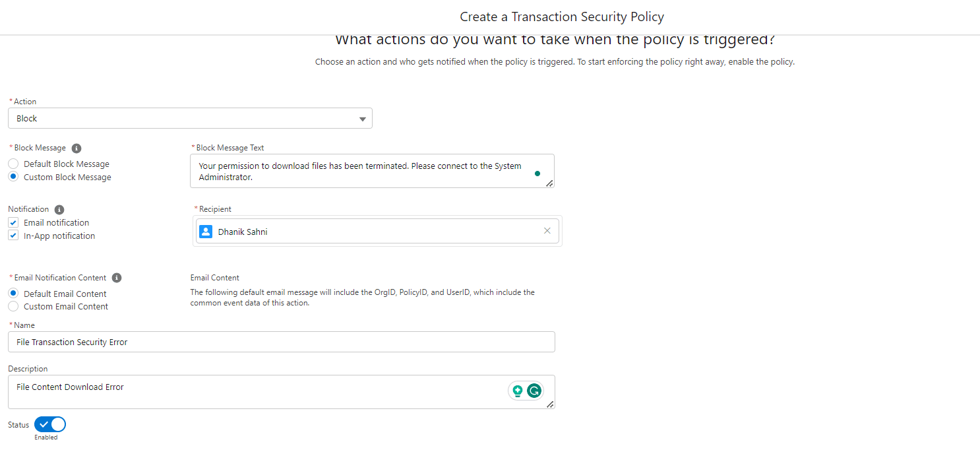The image size is (980, 450).
Task: Click the green lightbulb icon in Description field
Action: pos(518,391)
